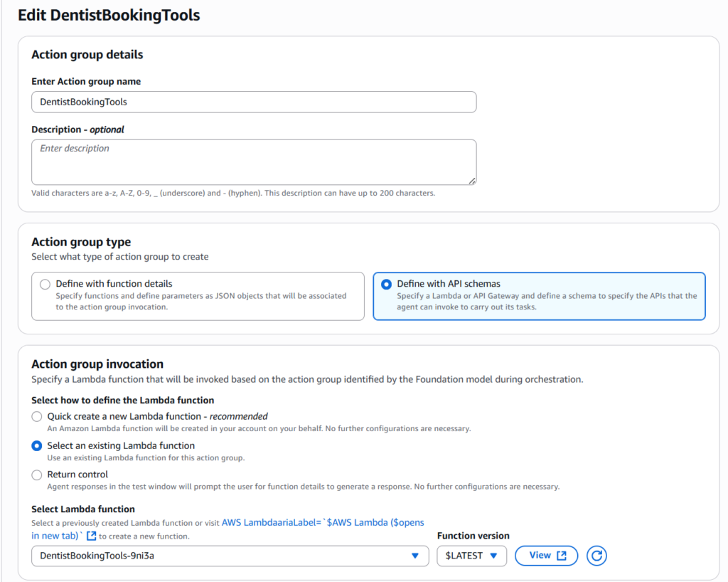Viewport: 728px width, 582px height.
Task: Select the 'Define with function details' radio
Action: [45, 284]
